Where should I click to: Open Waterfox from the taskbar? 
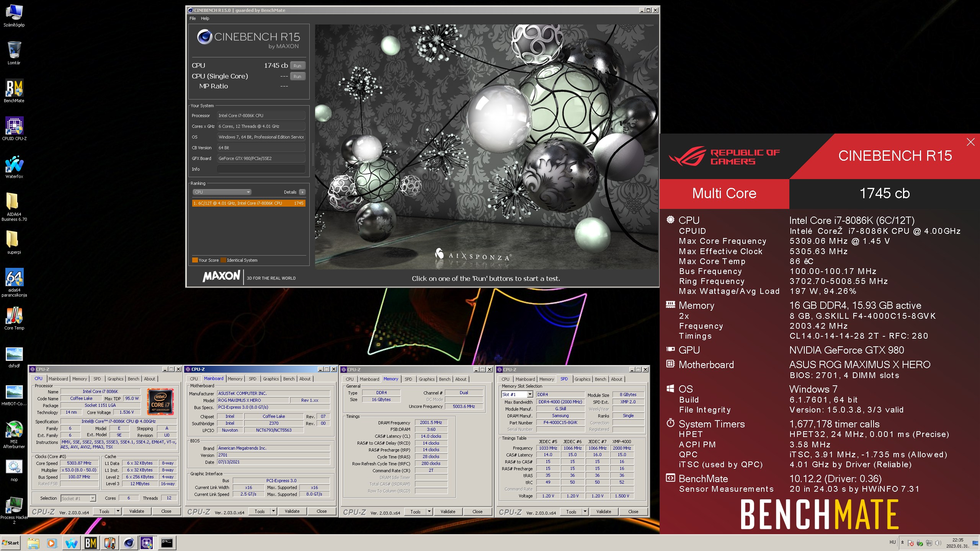coord(71,543)
